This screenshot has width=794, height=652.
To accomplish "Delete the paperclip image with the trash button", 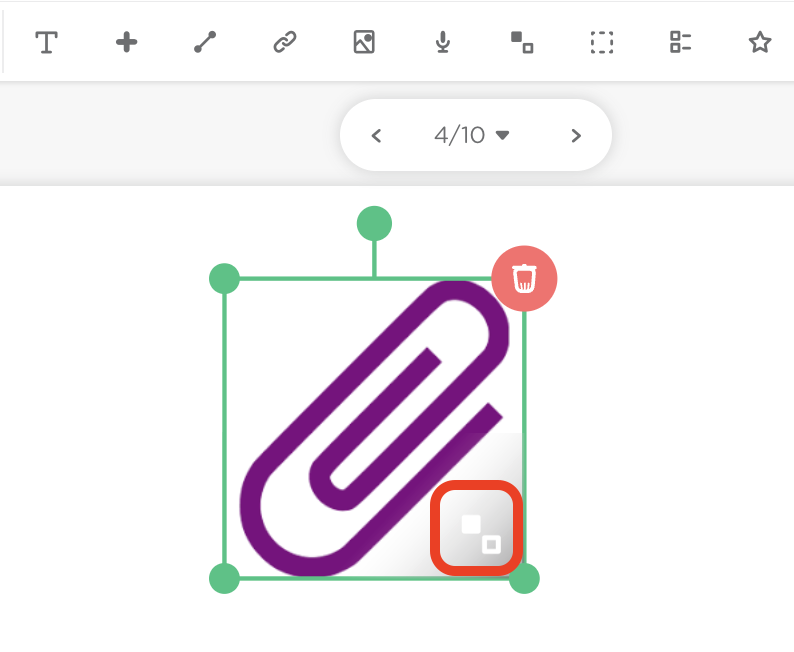I will [x=524, y=278].
